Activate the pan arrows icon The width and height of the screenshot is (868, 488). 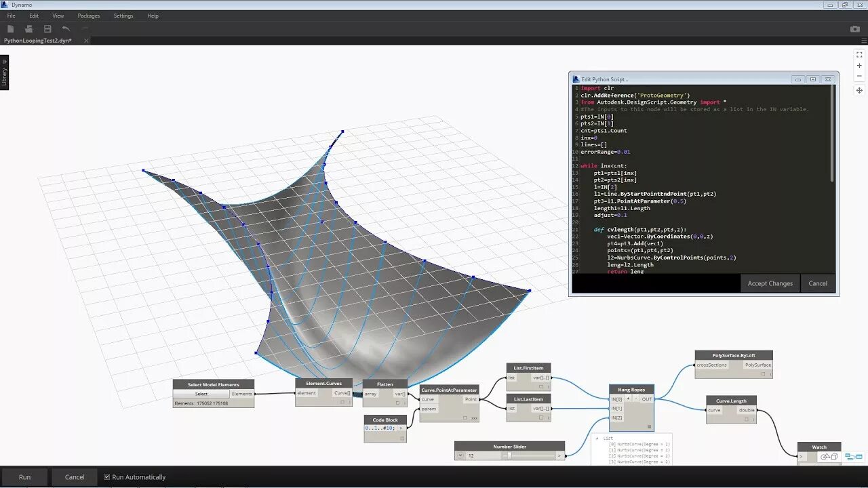pos(860,90)
